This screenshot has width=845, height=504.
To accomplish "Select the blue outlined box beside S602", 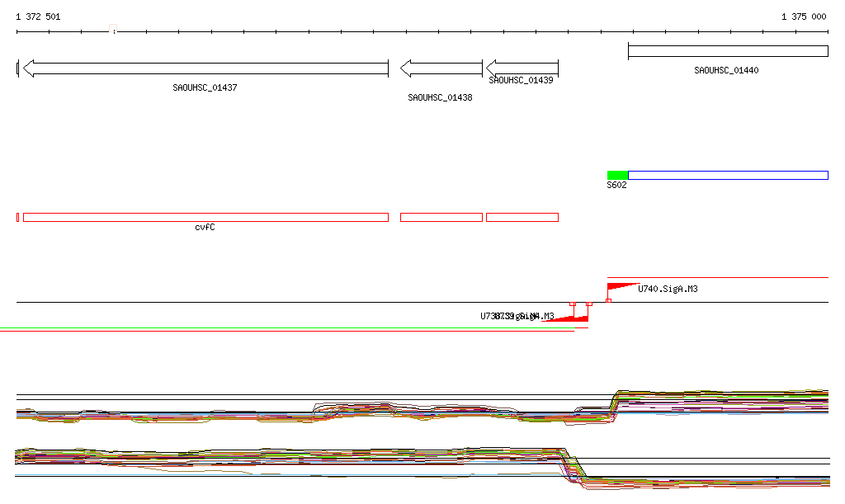I will coord(728,175).
